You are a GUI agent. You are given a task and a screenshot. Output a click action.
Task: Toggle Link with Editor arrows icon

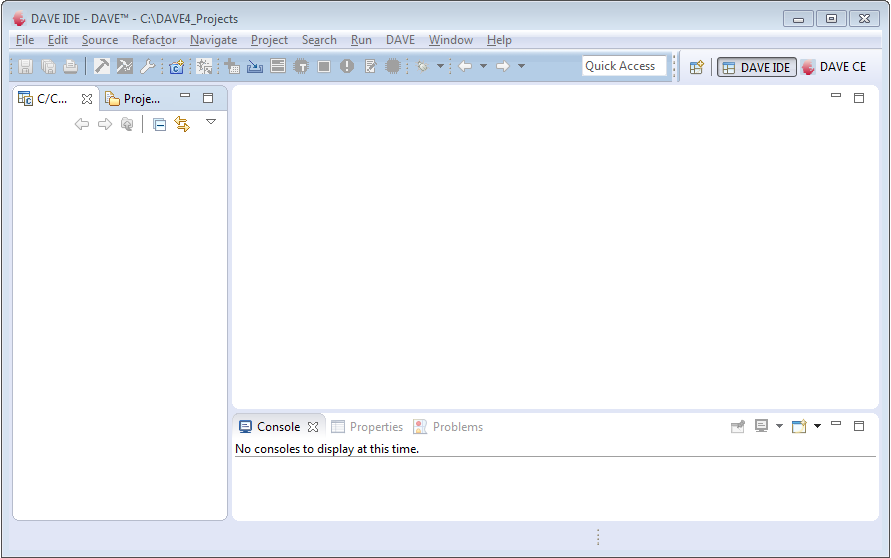[x=182, y=124]
